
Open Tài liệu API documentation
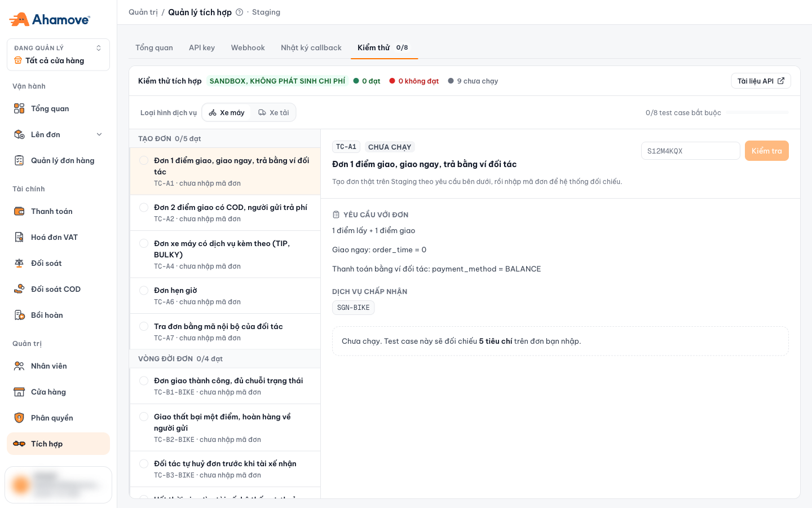coord(761,81)
